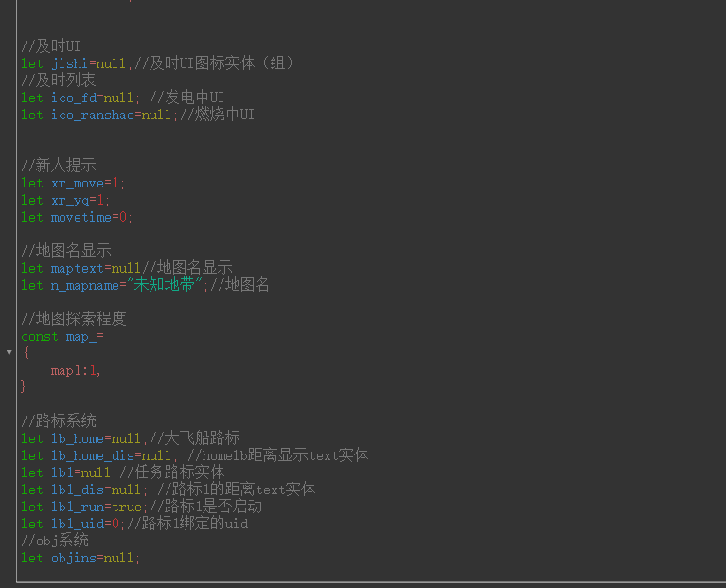The width and height of the screenshot is (726, 588).
Task: Click the comment line '//及时UI'
Action: pos(50,46)
